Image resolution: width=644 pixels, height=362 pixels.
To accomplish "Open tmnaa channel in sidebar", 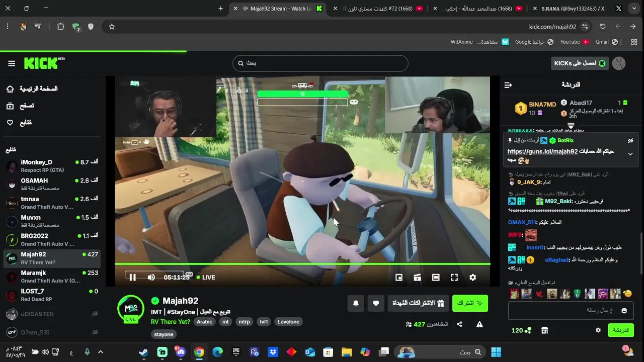I will click(x=52, y=203).
